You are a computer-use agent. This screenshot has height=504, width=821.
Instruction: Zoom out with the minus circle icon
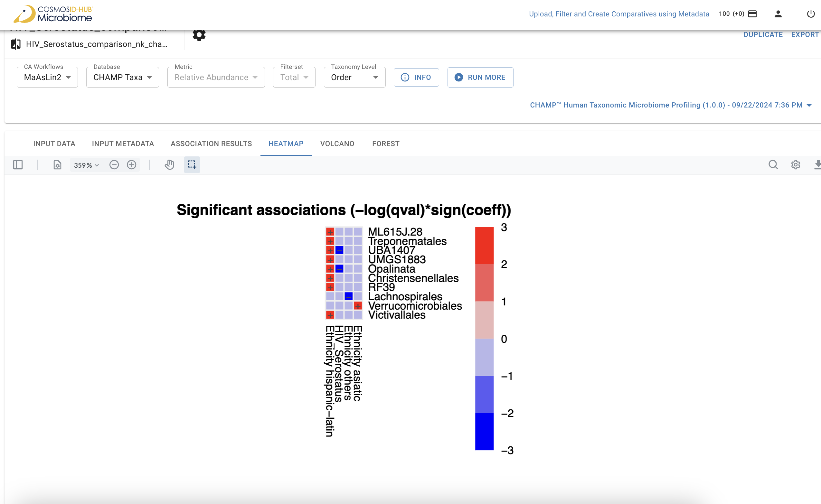point(114,165)
